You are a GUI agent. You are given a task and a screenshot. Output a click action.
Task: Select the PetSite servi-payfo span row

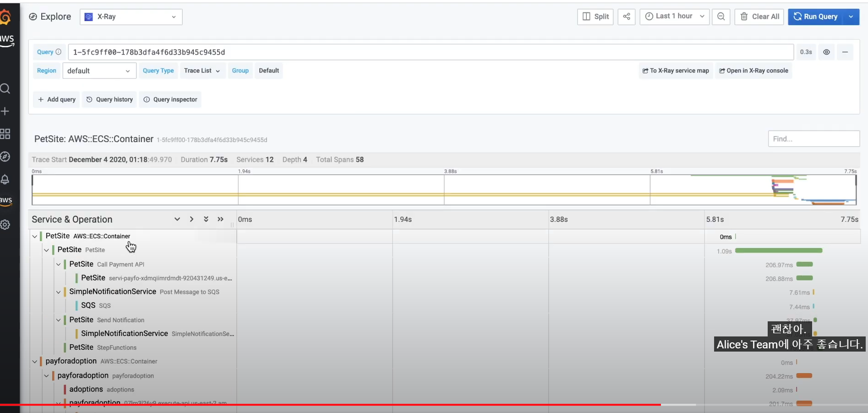[x=157, y=278]
